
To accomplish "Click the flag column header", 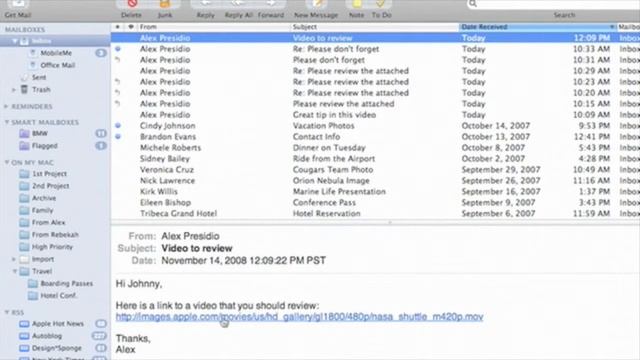I will click(131, 27).
